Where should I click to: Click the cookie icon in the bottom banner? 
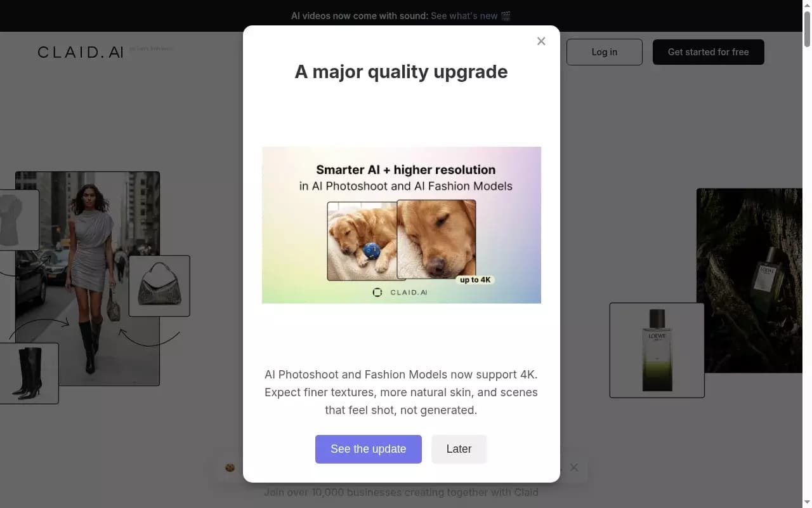(230, 467)
